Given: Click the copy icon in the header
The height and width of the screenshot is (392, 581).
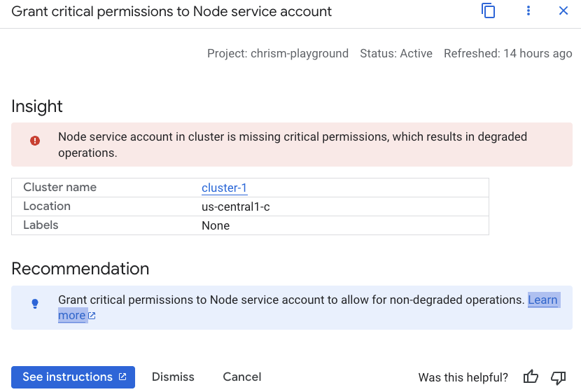Looking at the screenshot, I should pyautogui.click(x=488, y=11).
